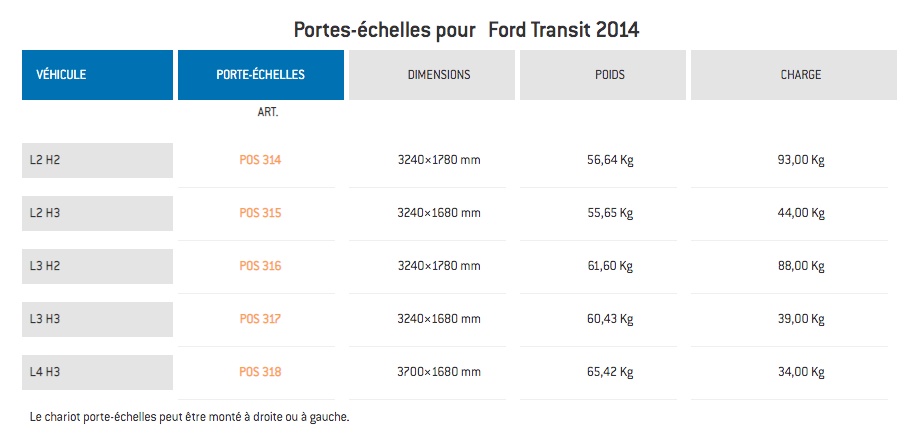The height and width of the screenshot is (440, 918).
Task: Open the POS 315 article link
Action: point(260,213)
